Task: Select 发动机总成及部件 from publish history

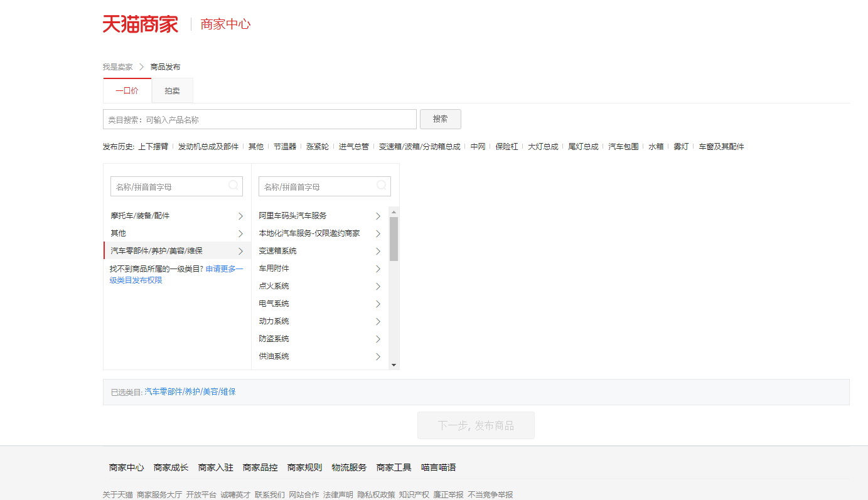Action: pos(208,146)
